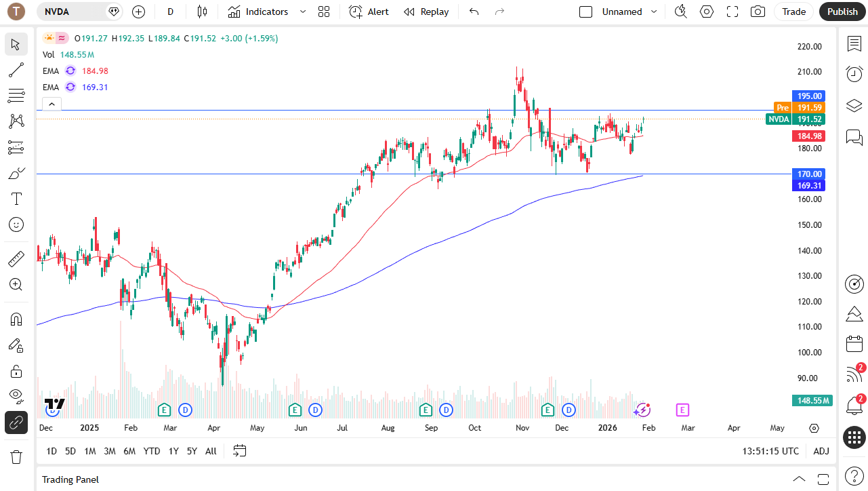
Task: Open the forecasting and measurement tools
Action: pyautogui.click(x=16, y=147)
